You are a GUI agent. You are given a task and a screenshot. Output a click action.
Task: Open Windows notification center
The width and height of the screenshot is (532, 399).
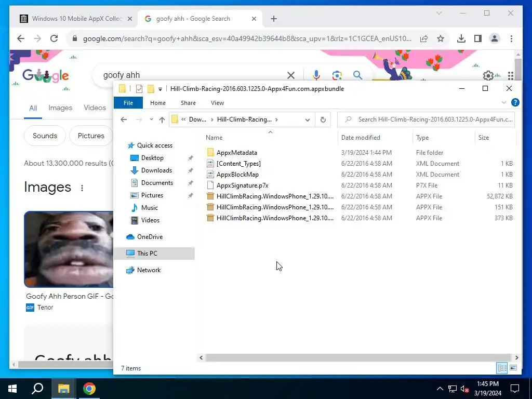pos(515,389)
